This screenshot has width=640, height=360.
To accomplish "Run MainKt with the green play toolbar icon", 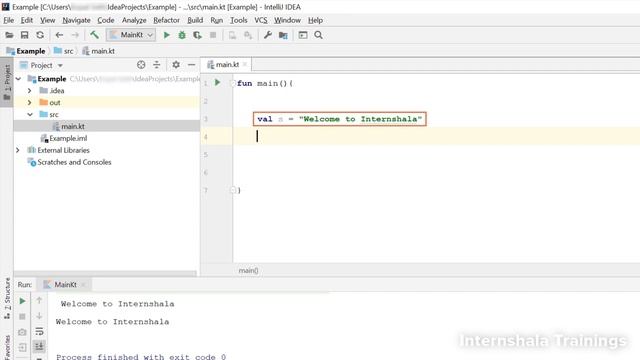I will (167, 35).
